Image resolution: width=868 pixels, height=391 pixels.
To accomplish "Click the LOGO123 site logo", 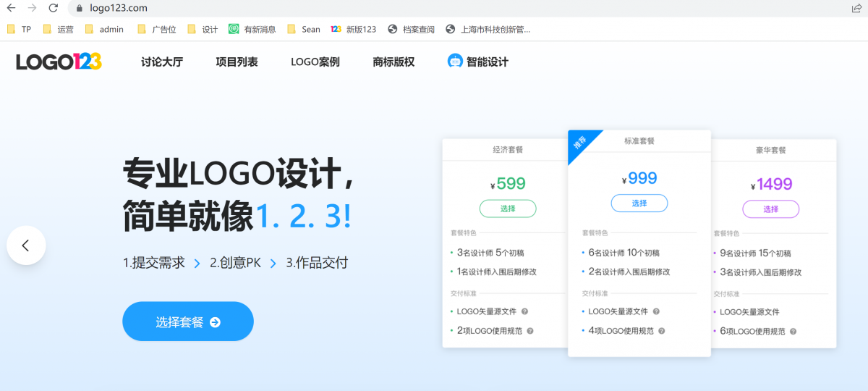I will [59, 62].
